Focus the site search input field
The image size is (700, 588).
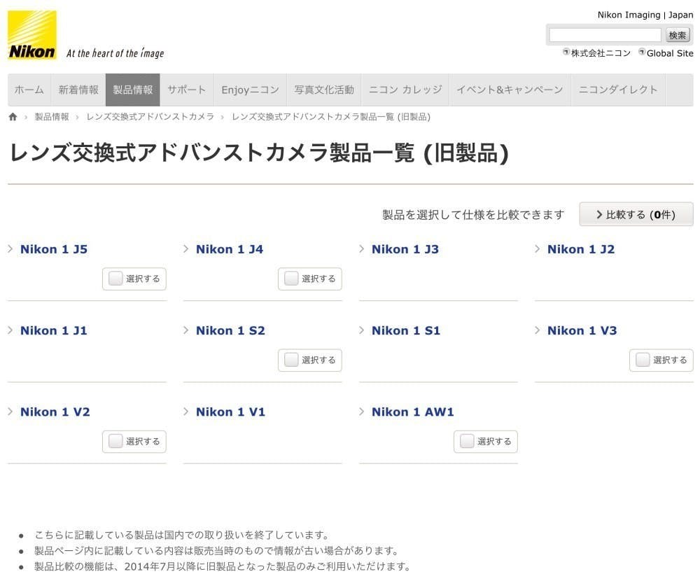pyautogui.click(x=605, y=35)
